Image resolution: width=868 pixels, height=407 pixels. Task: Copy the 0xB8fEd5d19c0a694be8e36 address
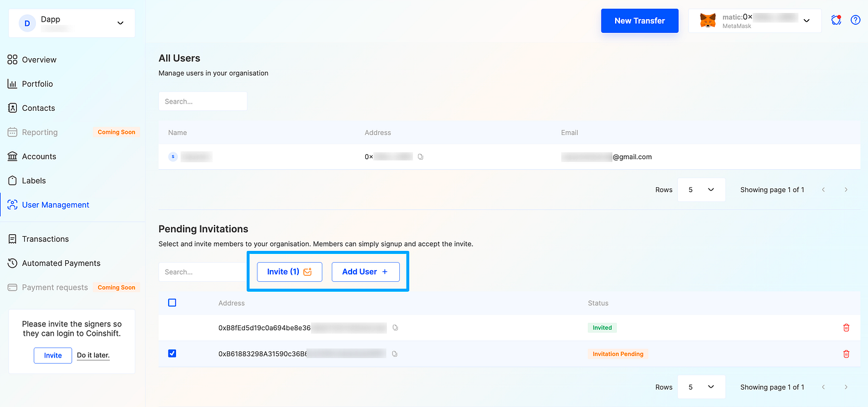click(x=395, y=328)
